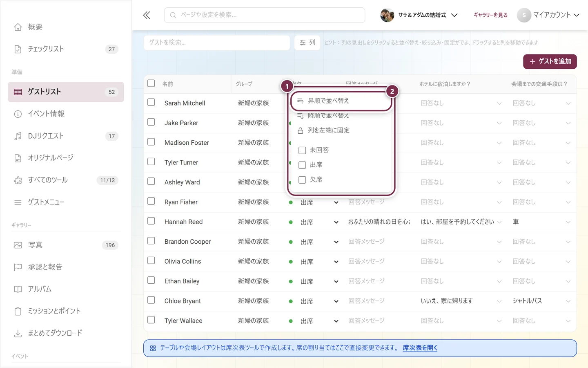Tick the checkbox for Chloe Bryant
588x368 pixels.
[151, 300]
